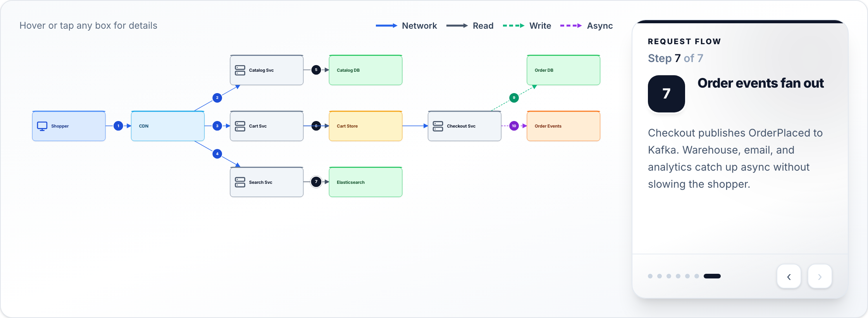Screen dimensions: 868x318
Task: Open the Checkout Svc node text label
Action: (x=461, y=126)
